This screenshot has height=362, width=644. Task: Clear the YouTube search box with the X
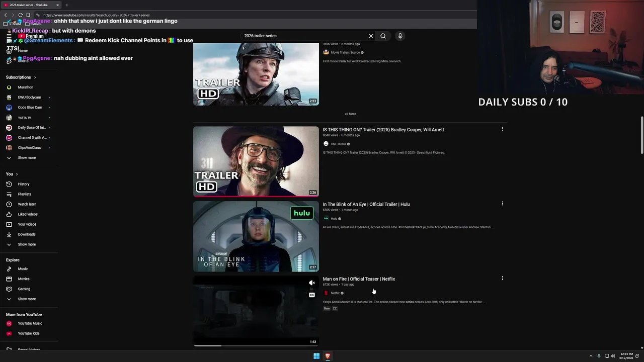(371, 36)
